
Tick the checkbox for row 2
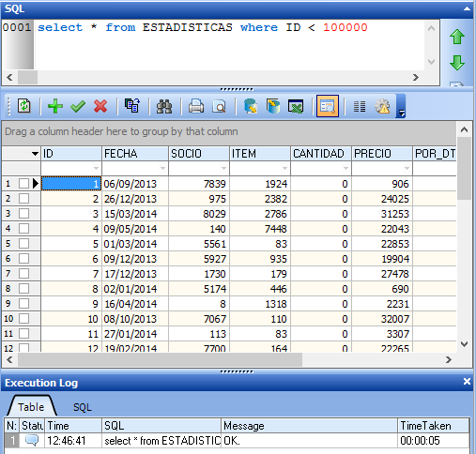tap(23, 198)
